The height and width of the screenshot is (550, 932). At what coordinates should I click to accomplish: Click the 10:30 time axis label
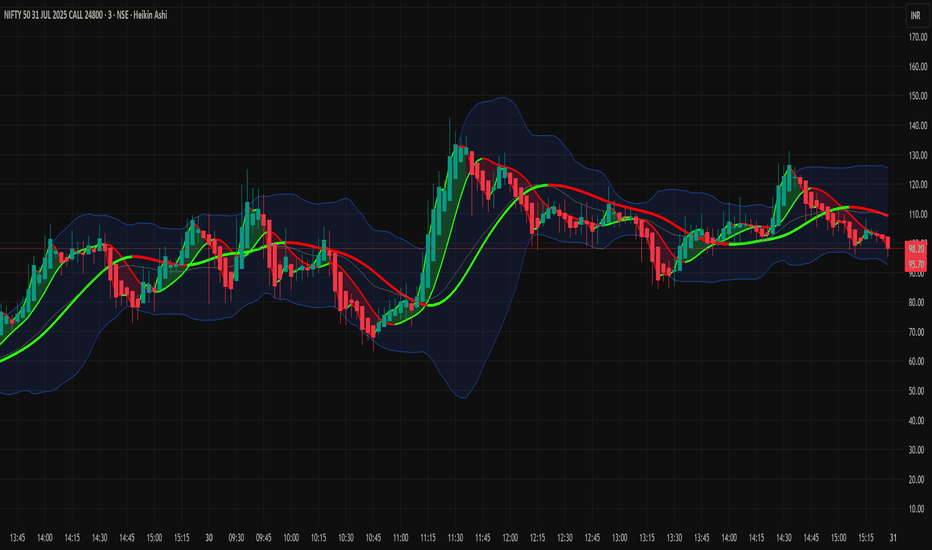pos(346,538)
